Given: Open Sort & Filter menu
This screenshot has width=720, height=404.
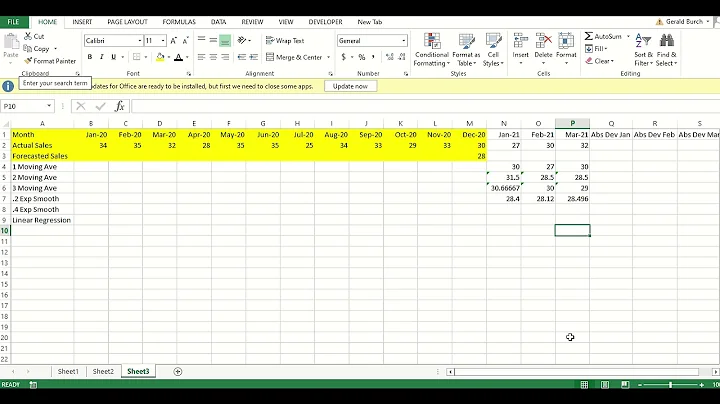Looking at the screenshot, I should pos(643,50).
